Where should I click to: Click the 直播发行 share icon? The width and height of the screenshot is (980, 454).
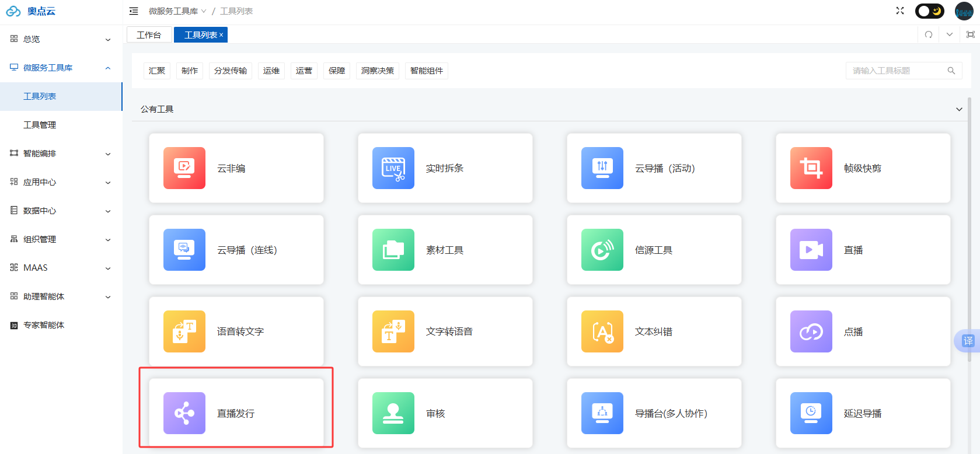[184, 413]
